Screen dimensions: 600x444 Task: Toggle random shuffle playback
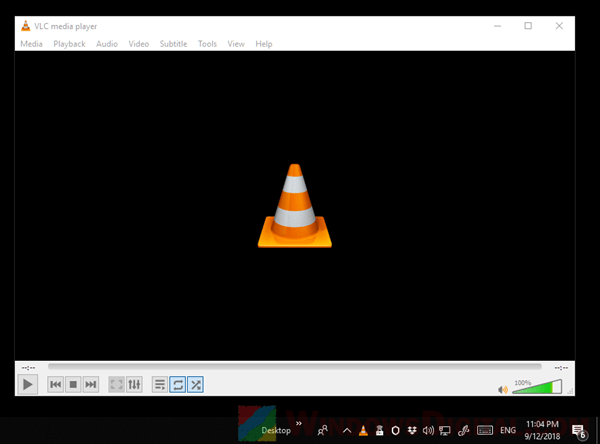(x=195, y=384)
